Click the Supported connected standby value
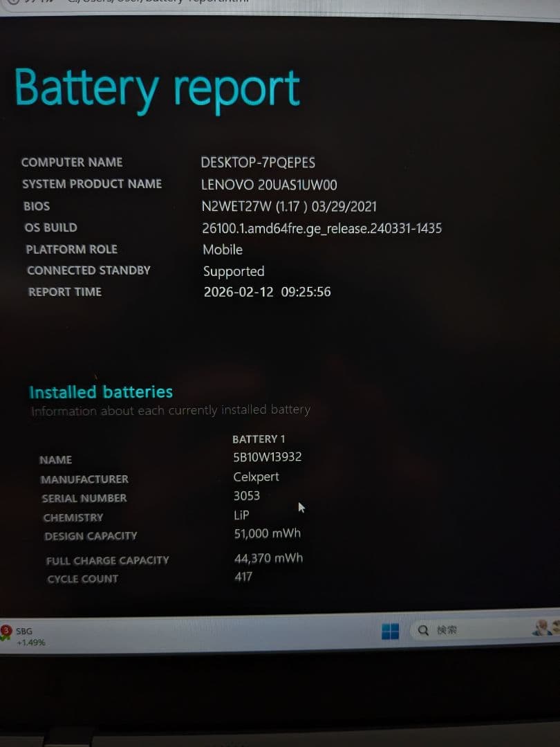 pyautogui.click(x=234, y=271)
